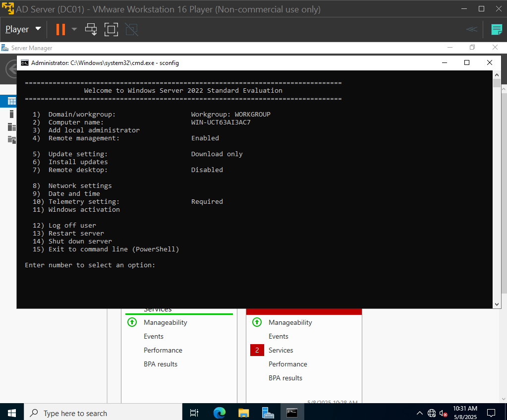Open Performance in the right server tile
Viewport: 507px width, 420px height.
point(288,364)
